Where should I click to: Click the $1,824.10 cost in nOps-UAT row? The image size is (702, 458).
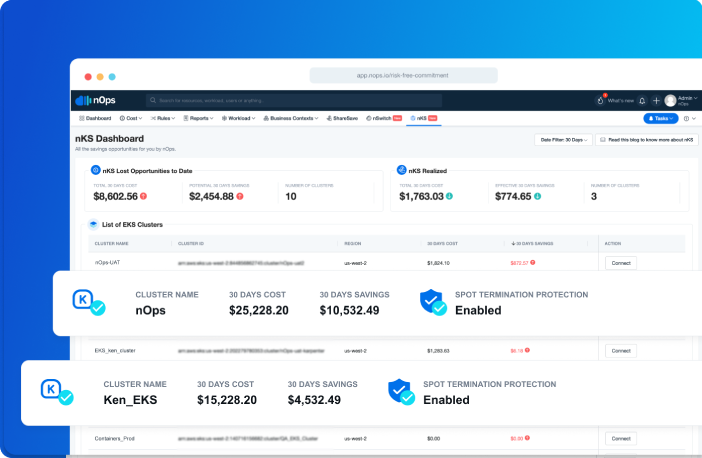coord(438,263)
